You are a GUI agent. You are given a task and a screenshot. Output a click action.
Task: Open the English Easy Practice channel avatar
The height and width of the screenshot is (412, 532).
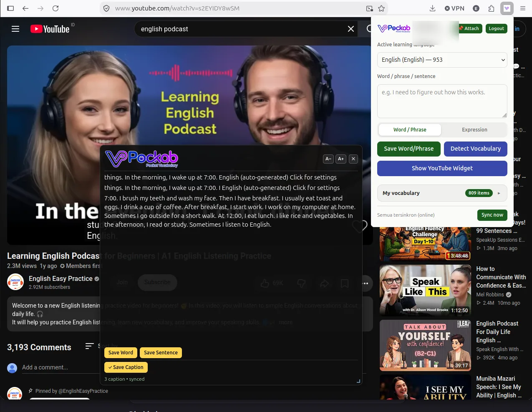[x=15, y=282]
